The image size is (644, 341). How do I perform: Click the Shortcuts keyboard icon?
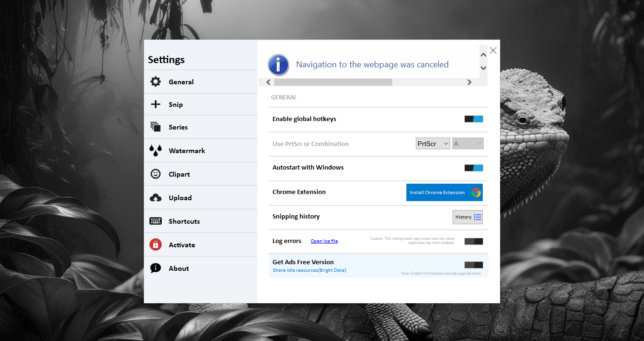(x=156, y=221)
